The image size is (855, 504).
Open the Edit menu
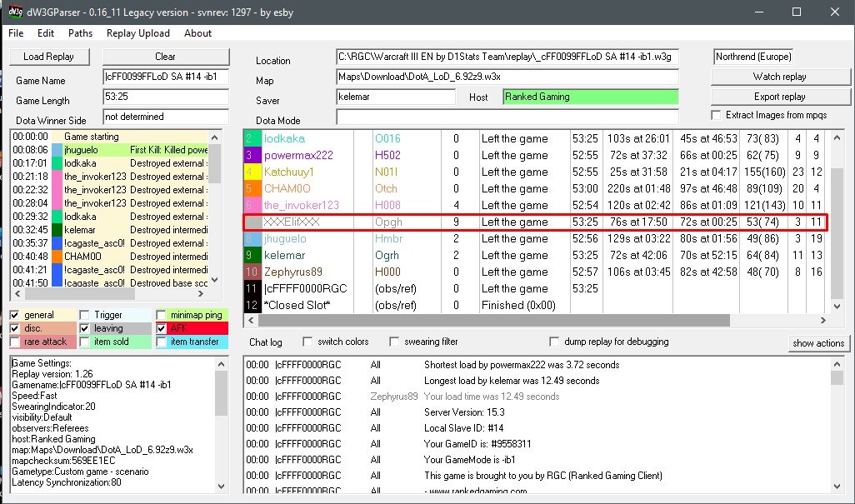pyautogui.click(x=46, y=33)
